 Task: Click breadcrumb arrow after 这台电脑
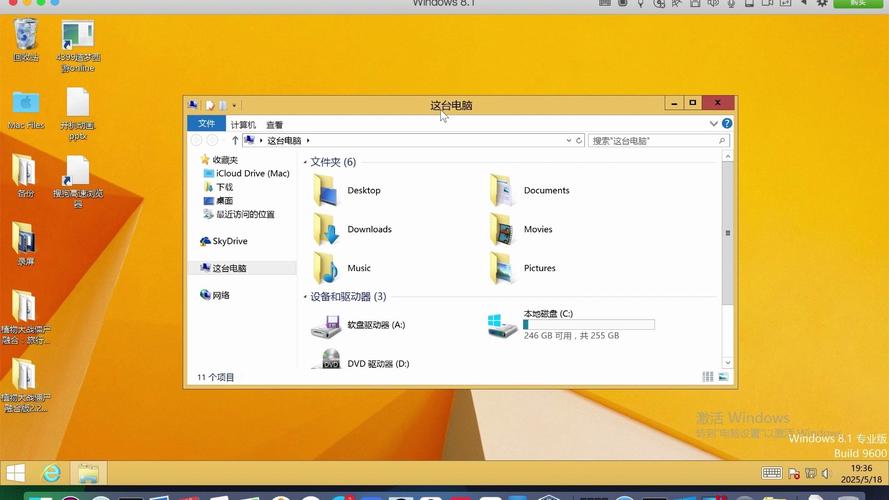tap(308, 141)
